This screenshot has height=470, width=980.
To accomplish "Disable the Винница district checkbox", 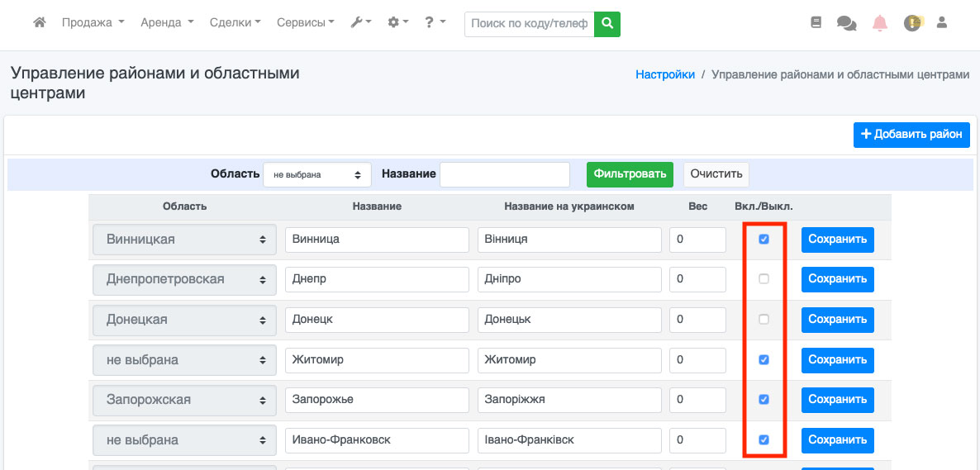I will [x=764, y=240].
